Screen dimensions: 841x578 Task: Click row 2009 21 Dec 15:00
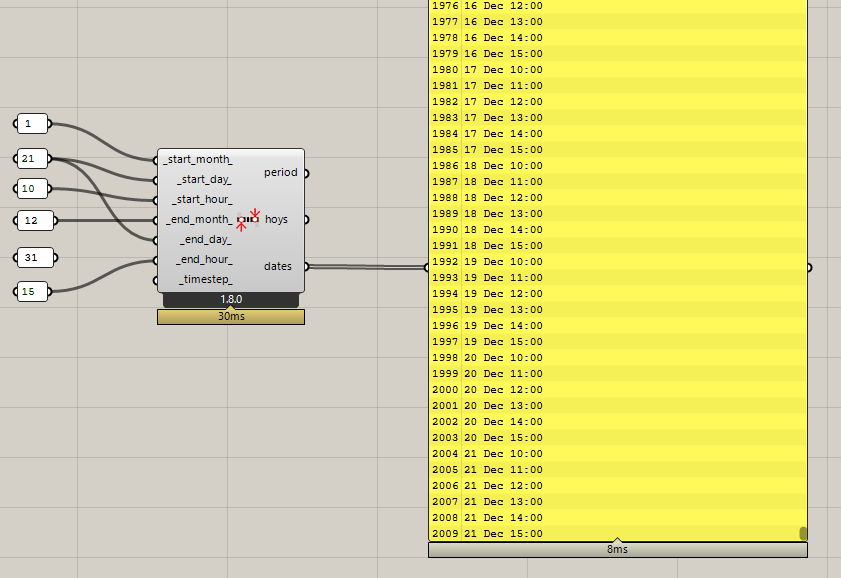618,533
